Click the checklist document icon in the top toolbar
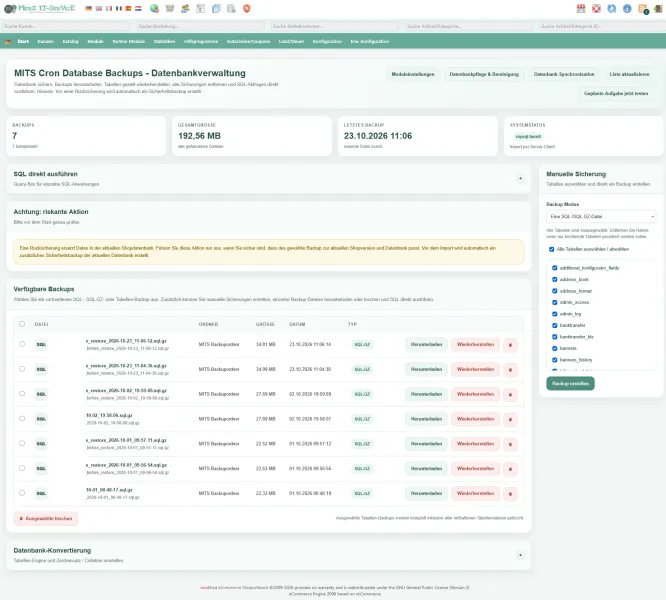 (200, 8)
